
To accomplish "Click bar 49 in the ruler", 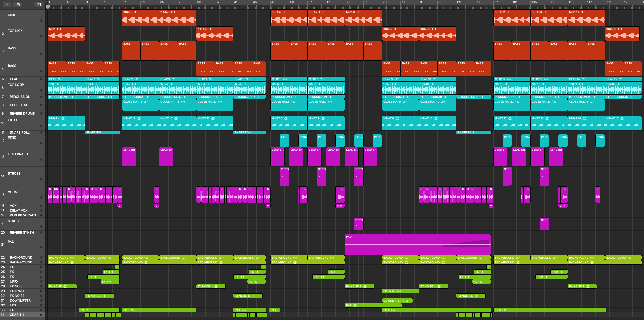I will (x=273, y=2).
